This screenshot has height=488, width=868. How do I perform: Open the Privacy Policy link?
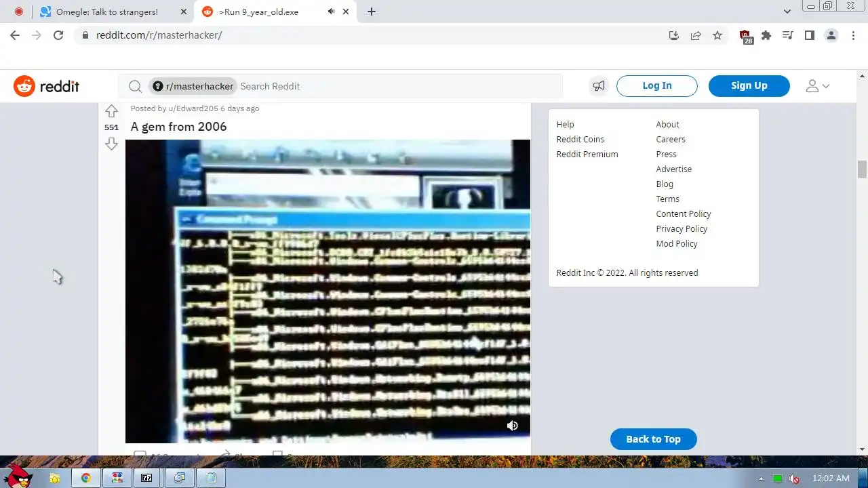(x=682, y=228)
